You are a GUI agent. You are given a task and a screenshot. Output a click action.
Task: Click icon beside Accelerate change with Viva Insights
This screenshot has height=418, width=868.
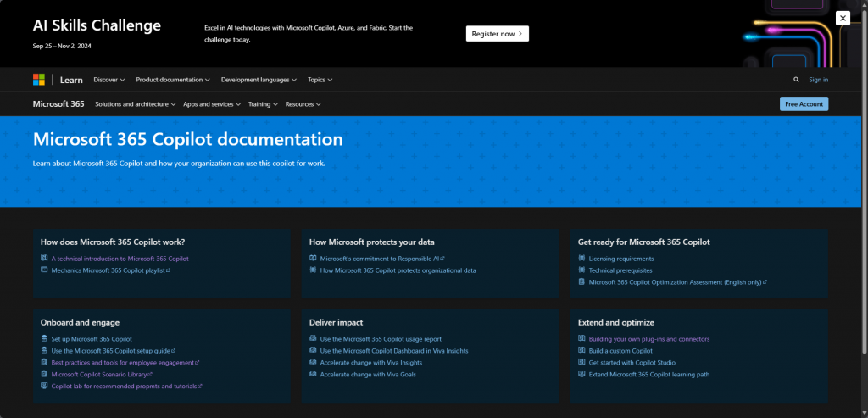tap(313, 361)
